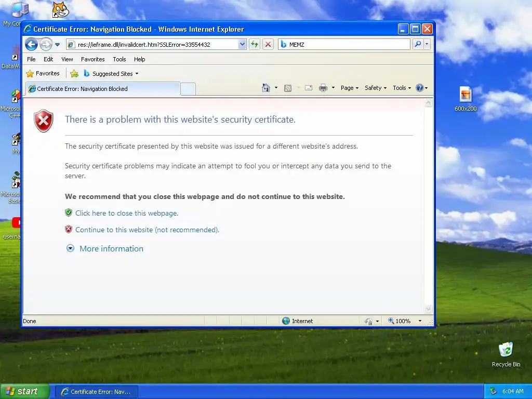The height and width of the screenshot is (399, 532).
Task: Click the Refresh button icon
Action: coord(255,45)
